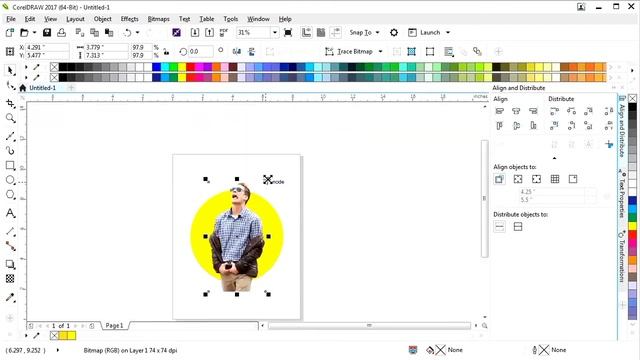Viewport: 640px width, 360px height.
Task: Expand the Trace Bitmap dropdown
Action: (x=380, y=51)
